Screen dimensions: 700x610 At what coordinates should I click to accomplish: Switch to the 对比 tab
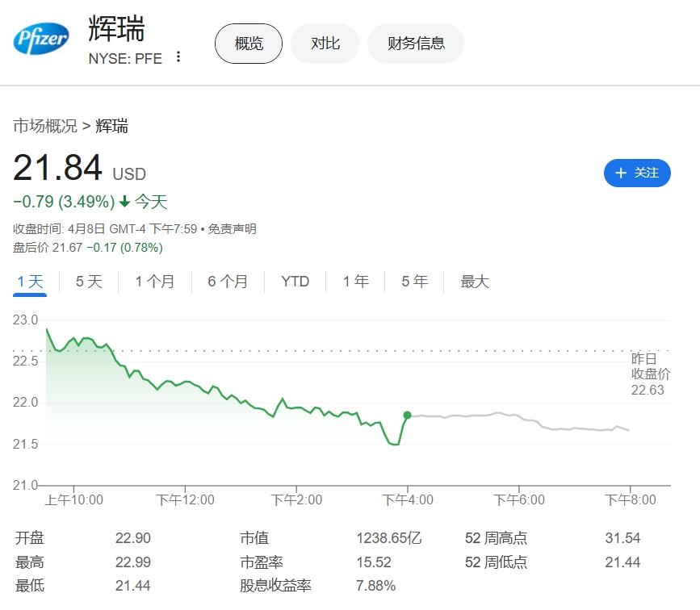[325, 44]
